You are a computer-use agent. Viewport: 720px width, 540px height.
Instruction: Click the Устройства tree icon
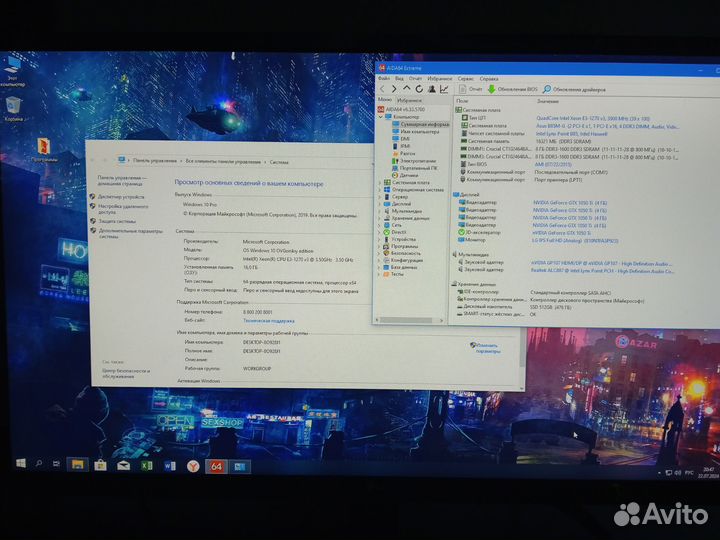[387, 239]
